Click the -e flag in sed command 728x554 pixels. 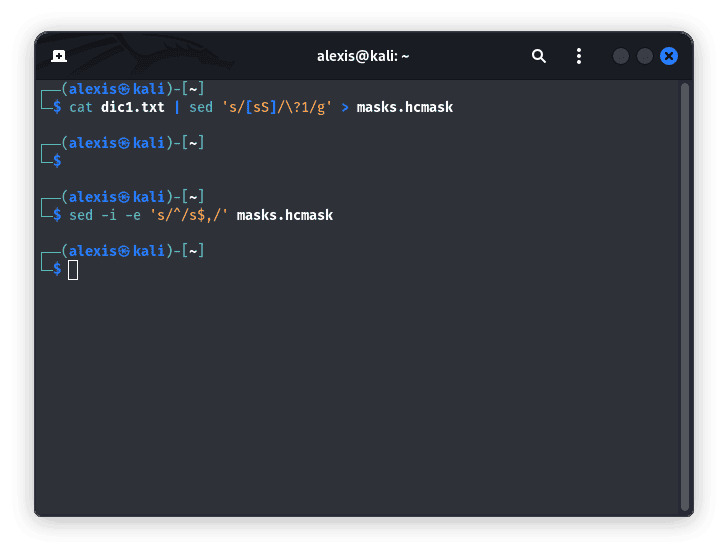(133, 215)
